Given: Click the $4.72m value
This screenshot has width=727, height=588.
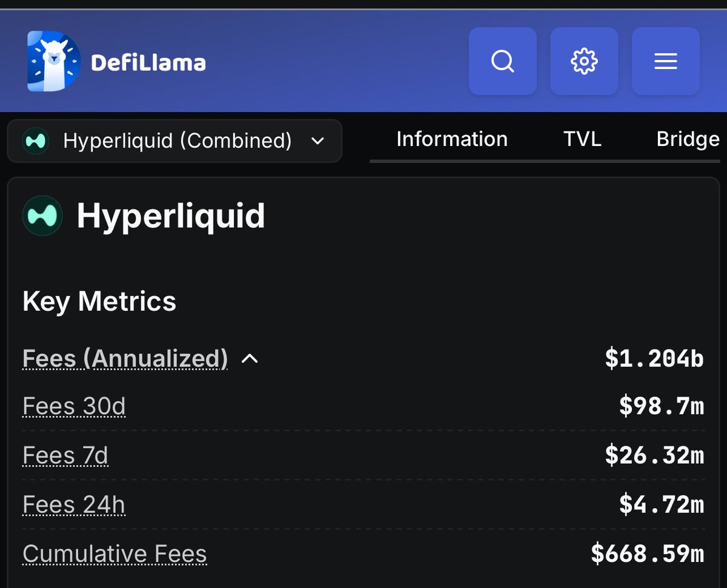Looking at the screenshot, I should [662, 504].
